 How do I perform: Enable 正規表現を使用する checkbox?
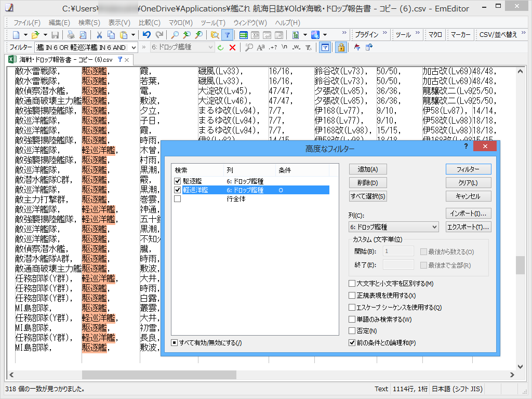point(352,296)
